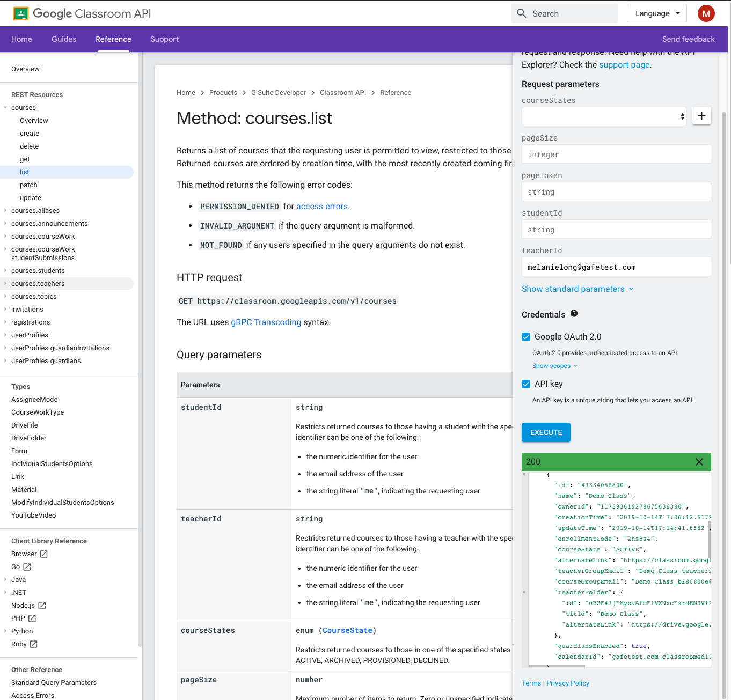Collapse the teacherFolder JSON node arrow

pos(524,593)
